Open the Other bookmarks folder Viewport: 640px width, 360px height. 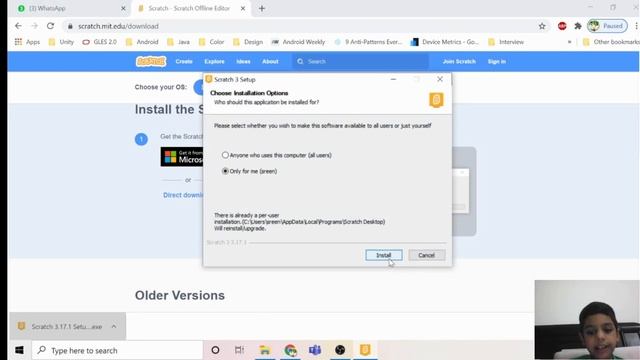tap(611, 42)
